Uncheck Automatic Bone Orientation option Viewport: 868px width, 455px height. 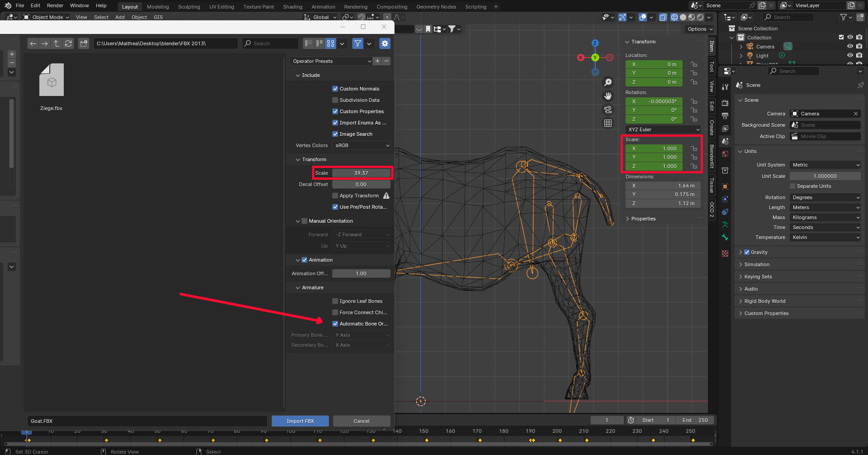click(x=335, y=324)
